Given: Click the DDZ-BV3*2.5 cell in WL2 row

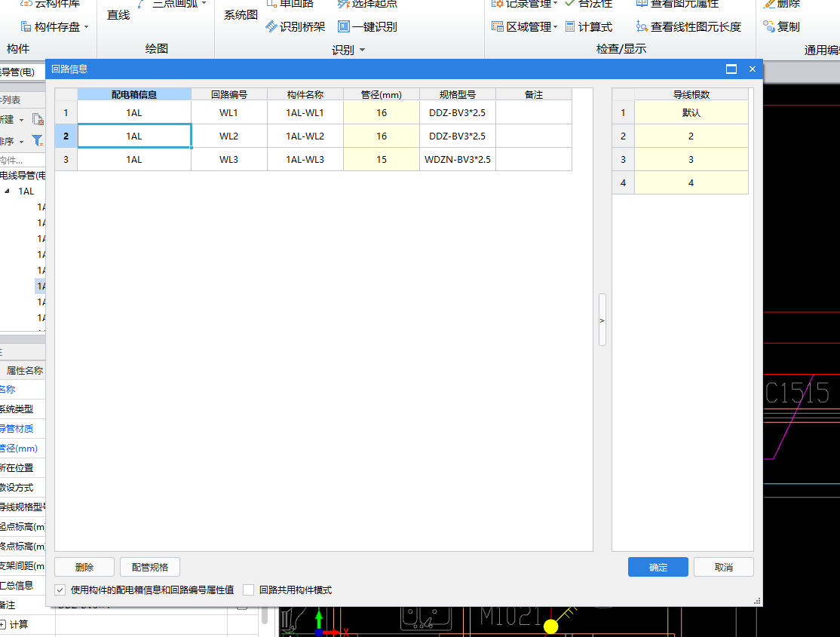Looking at the screenshot, I should (x=457, y=136).
